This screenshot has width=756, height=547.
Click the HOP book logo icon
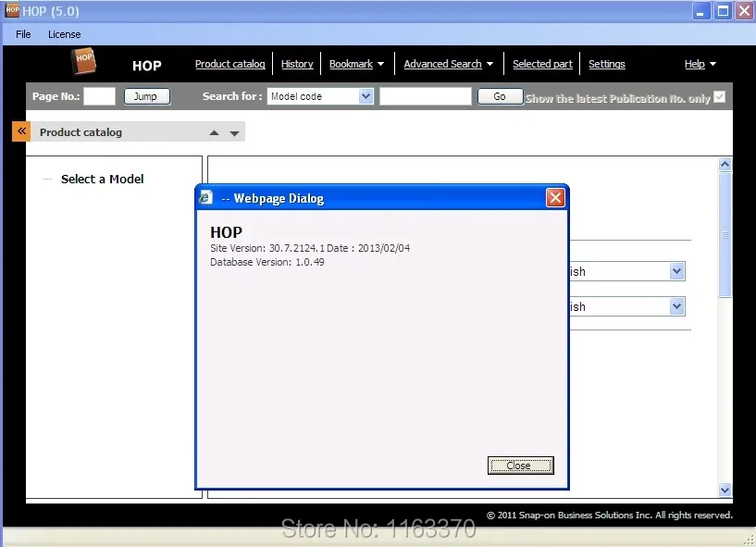point(84,61)
